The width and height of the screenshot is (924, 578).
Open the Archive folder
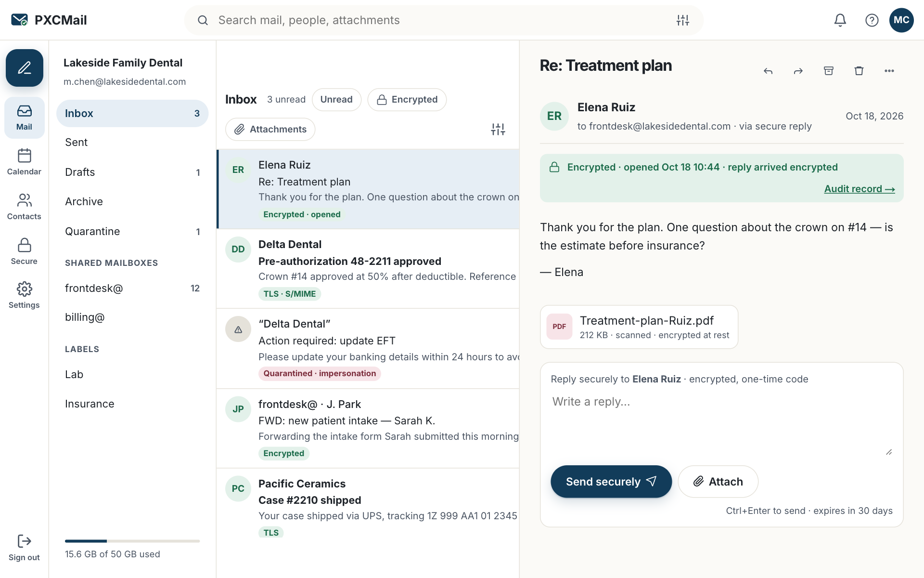(x=132, y=202)
